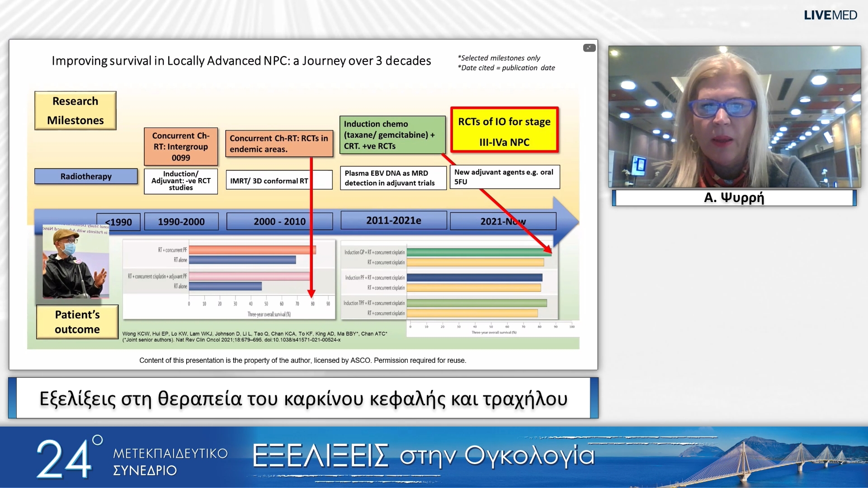Click the orange 'Concurrent Ch-RT: Intergroup 0099' box

tap(180, 146)
